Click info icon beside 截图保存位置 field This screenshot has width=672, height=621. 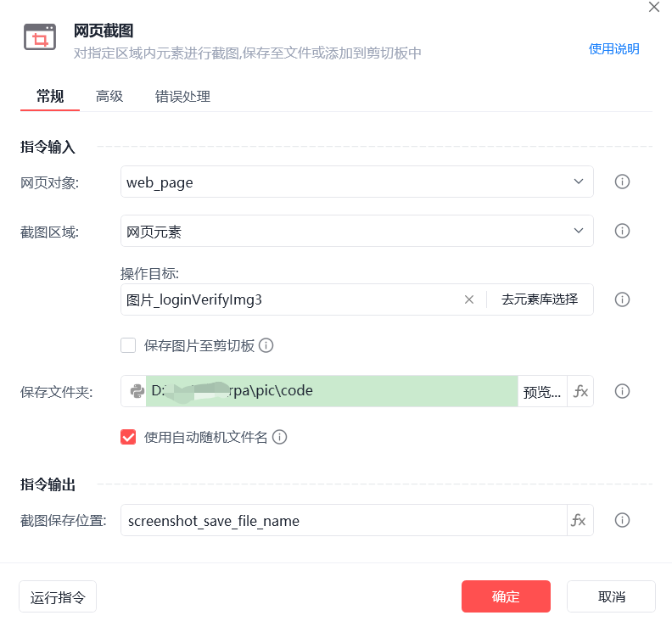click(x=622, y=520)
